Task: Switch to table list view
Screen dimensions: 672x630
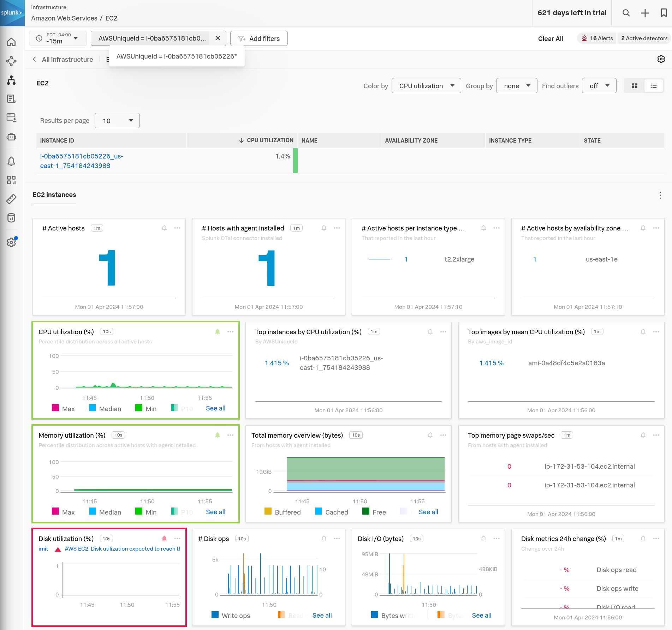Action: (654, 86)
